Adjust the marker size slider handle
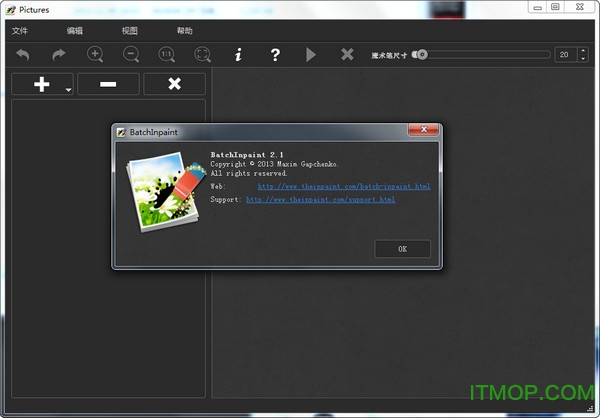The height and width of the screenshot is (418, 600). [x=420, y=55]
